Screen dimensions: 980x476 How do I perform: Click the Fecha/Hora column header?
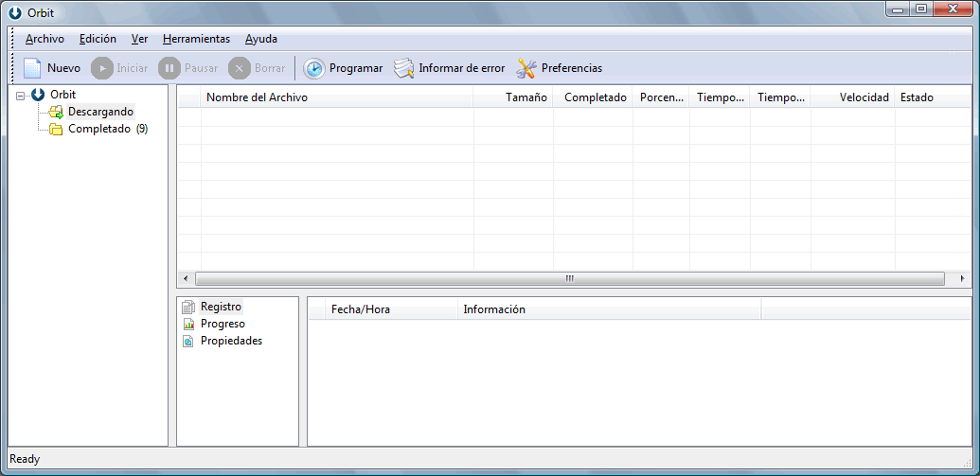coord(391,309)
